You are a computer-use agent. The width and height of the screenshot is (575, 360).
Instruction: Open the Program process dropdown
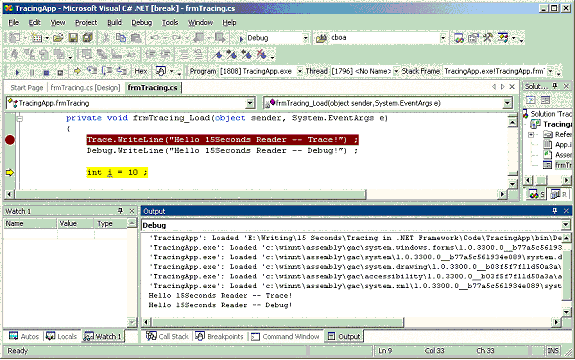(300, 71)
